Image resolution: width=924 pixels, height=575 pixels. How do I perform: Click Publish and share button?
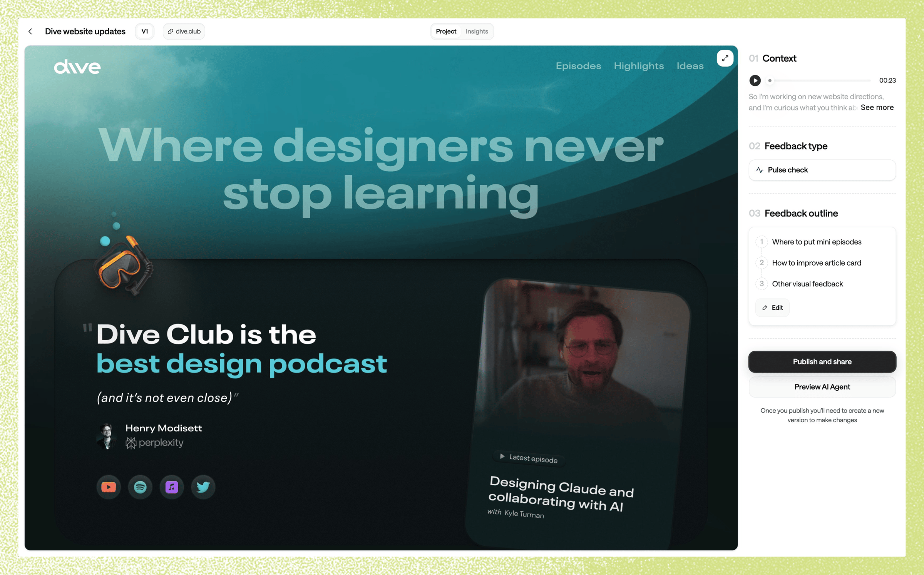822,362
